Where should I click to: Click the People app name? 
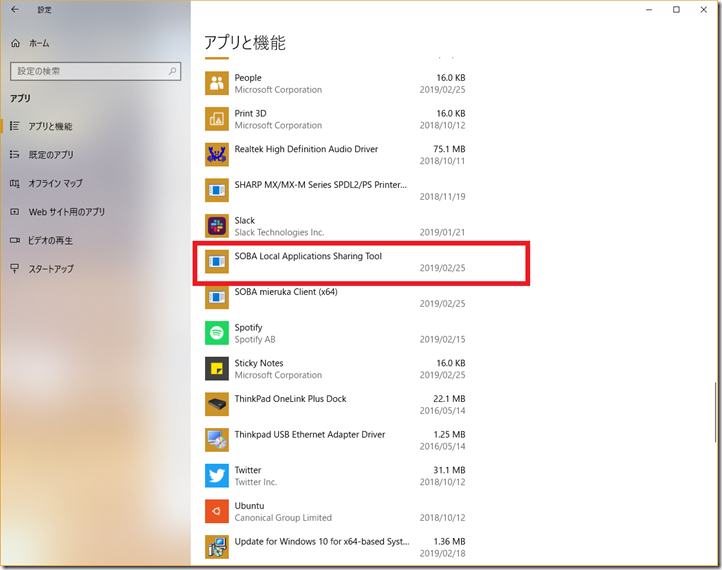pyautogui.click(x=248, y=78)
